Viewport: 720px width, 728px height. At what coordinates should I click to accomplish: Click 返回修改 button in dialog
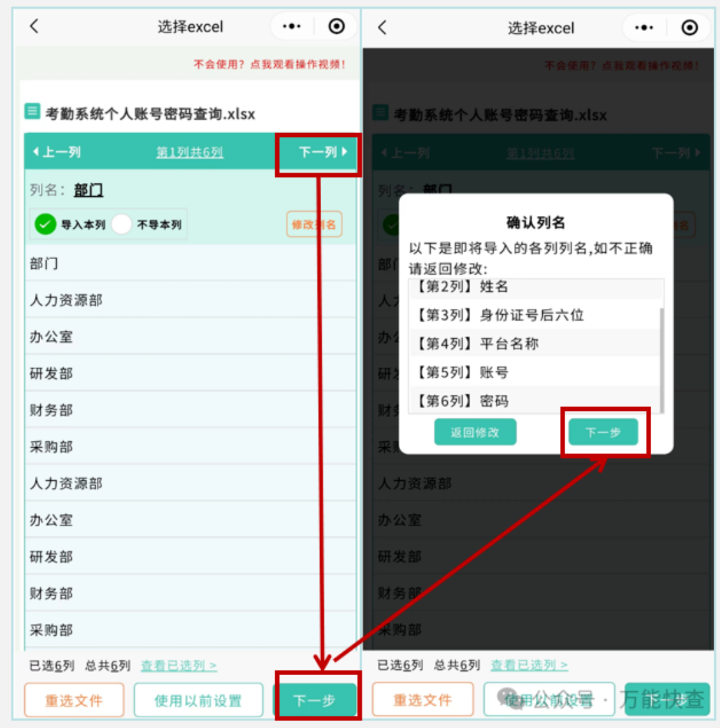pos(475,432)
